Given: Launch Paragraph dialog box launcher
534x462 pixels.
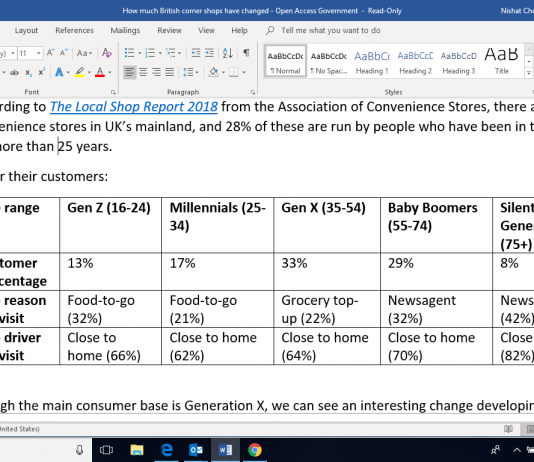Looking at the screenshot, I should (252, 92).
